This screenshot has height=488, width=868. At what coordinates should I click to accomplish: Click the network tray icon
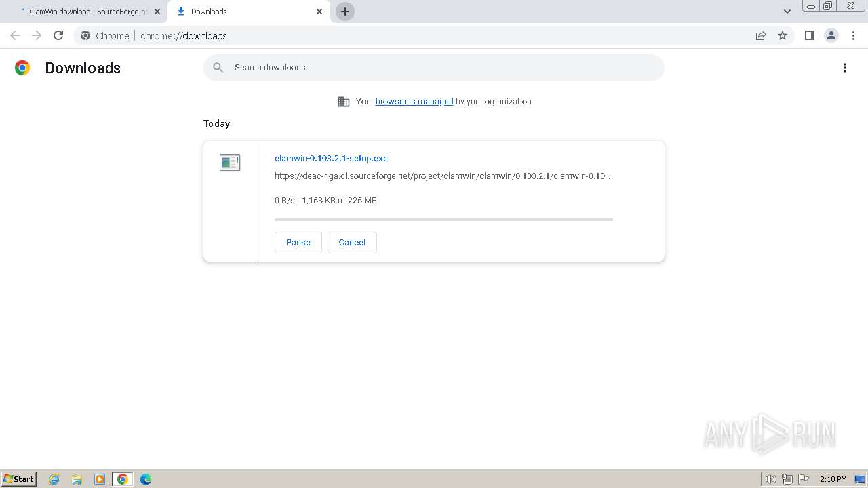[x=787, y=479]
